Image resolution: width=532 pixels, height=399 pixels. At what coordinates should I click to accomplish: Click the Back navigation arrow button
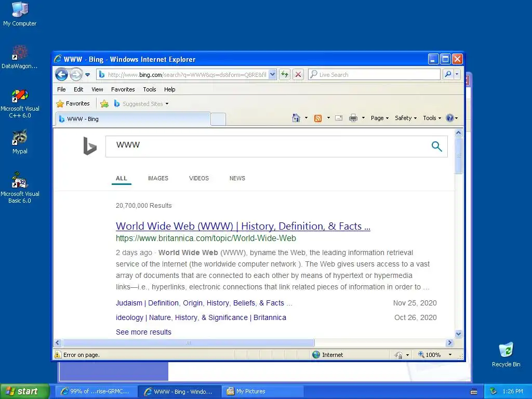61,74
